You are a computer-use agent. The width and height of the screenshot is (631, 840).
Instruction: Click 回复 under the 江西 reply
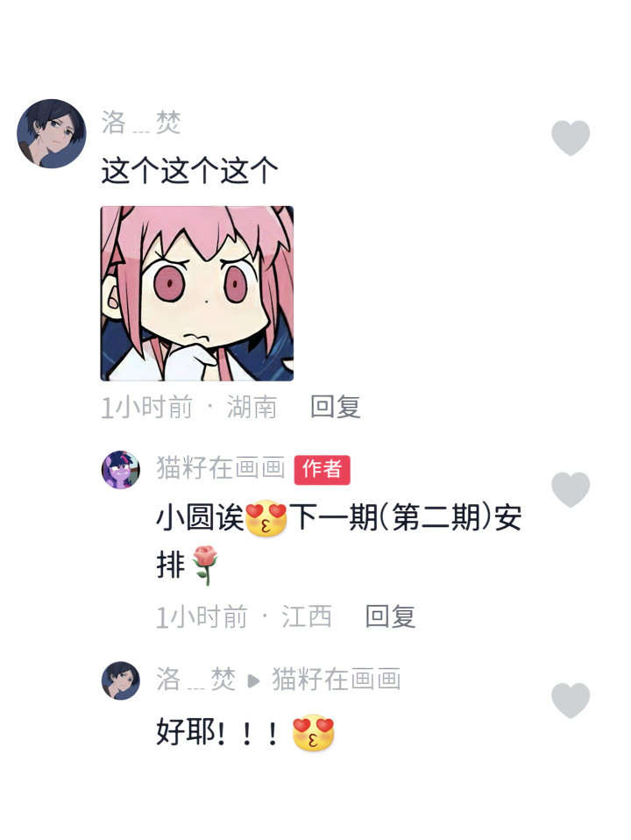[391, 616]
